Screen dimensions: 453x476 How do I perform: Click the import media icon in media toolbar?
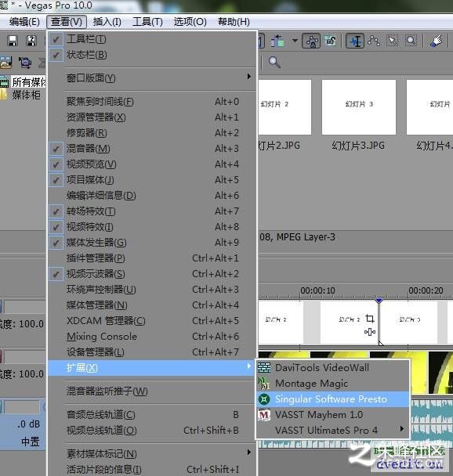[x=6, y=62]
